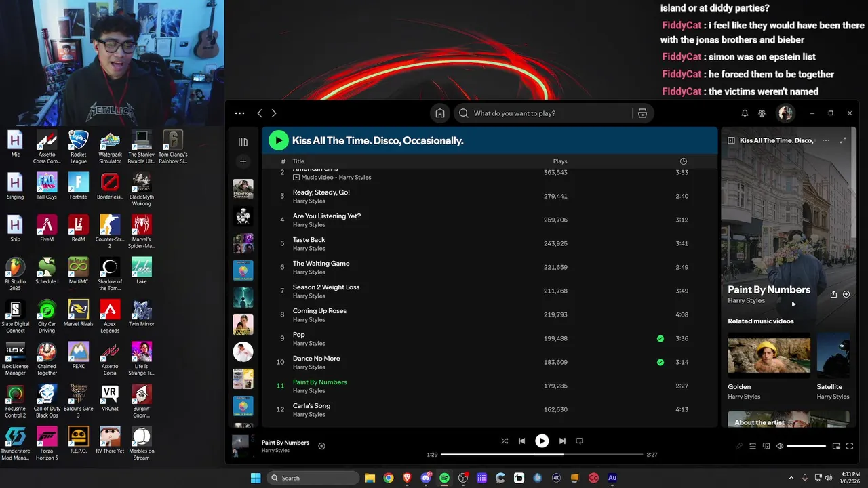868x488 pixels.
Task: Open Spotify in the Windows taskbar
Action: point(444,478)
